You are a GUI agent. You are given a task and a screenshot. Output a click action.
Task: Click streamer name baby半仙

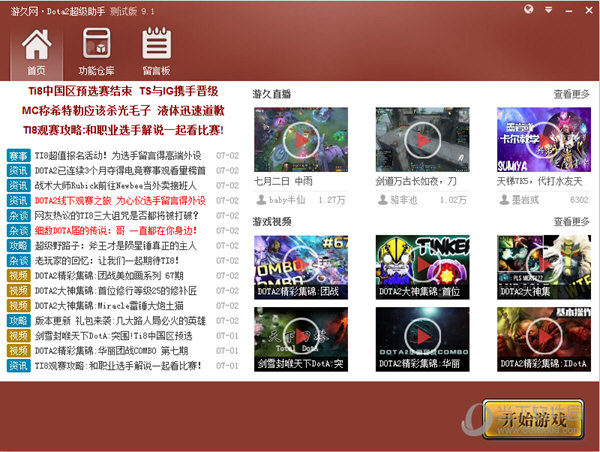coord(287,200)
